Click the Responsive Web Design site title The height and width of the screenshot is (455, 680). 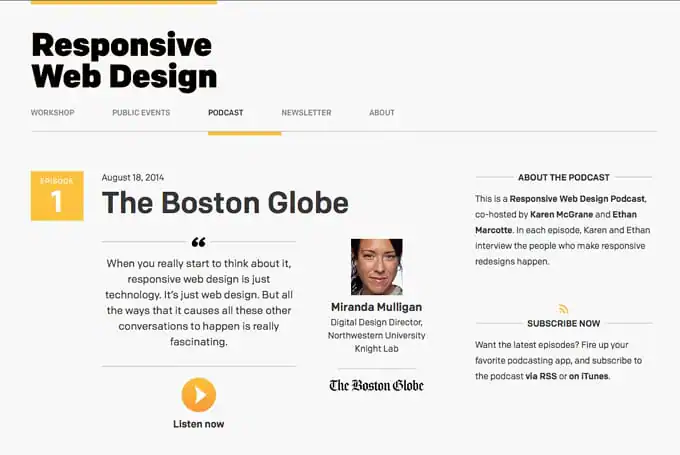[124, 61]
